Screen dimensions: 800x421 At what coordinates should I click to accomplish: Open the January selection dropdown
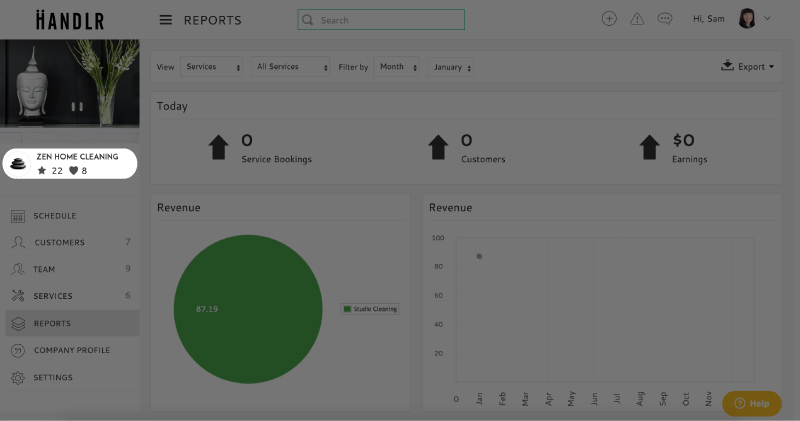point(453,67)
